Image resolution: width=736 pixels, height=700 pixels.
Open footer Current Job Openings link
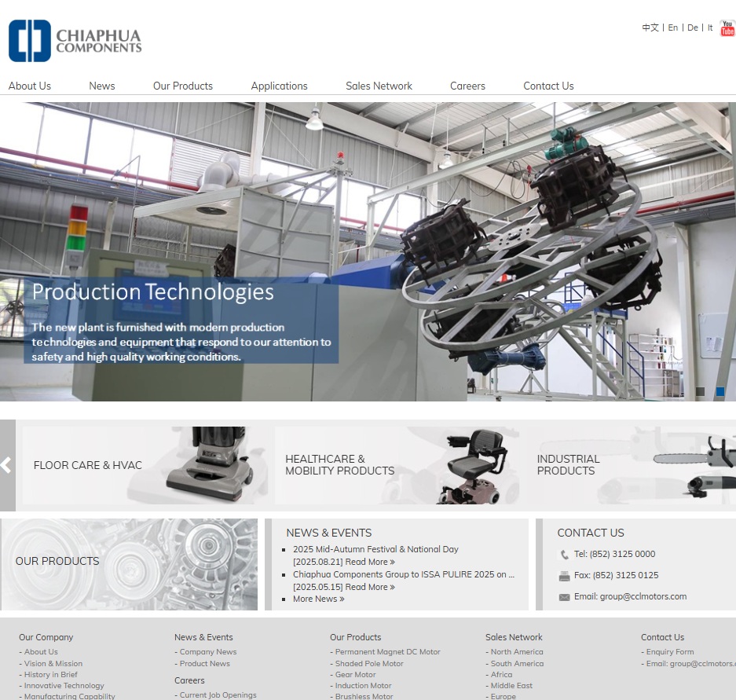pyautogui.click(x=218, y=695)
